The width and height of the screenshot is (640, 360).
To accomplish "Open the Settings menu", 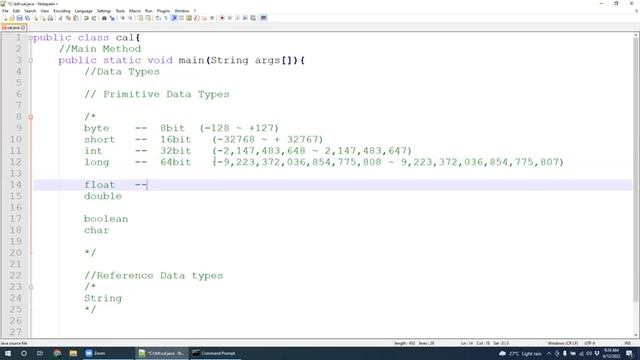I will [104, 11].
